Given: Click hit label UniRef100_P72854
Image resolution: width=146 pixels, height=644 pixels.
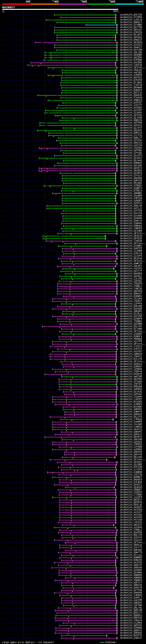Looking at the screenshot, I should [131, 17].
